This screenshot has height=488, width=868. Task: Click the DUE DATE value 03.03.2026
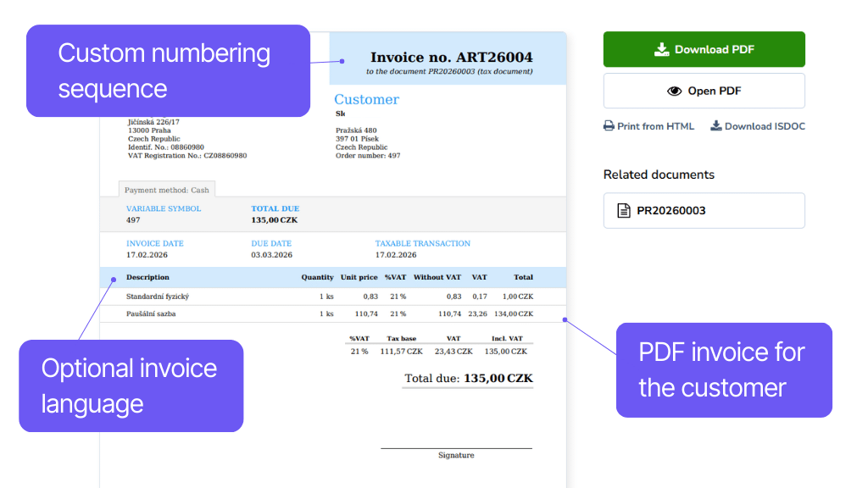[x=272, y=255]
